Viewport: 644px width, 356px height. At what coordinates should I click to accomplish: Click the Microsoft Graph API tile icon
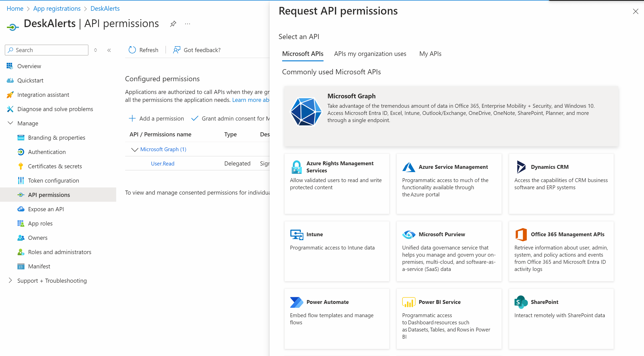click(x=306, y=112)
